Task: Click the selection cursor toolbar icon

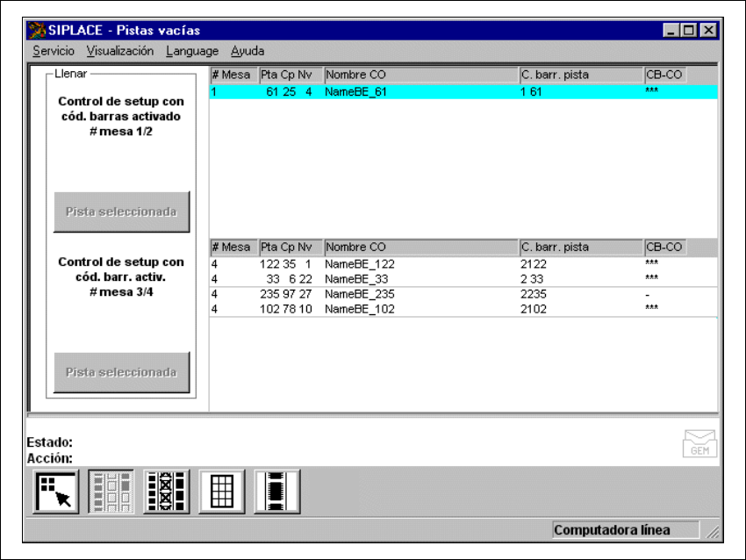Action: pyautogui.click(x=57, y=492)
